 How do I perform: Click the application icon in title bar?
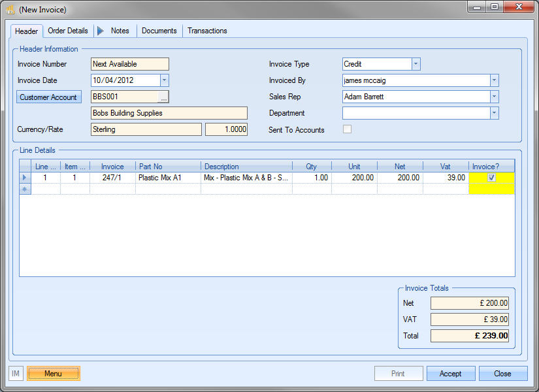[10, 10]
